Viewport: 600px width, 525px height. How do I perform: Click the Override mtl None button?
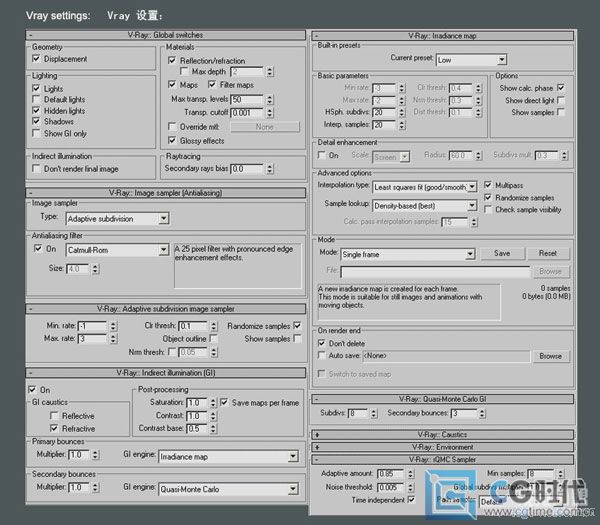point(265,127)
